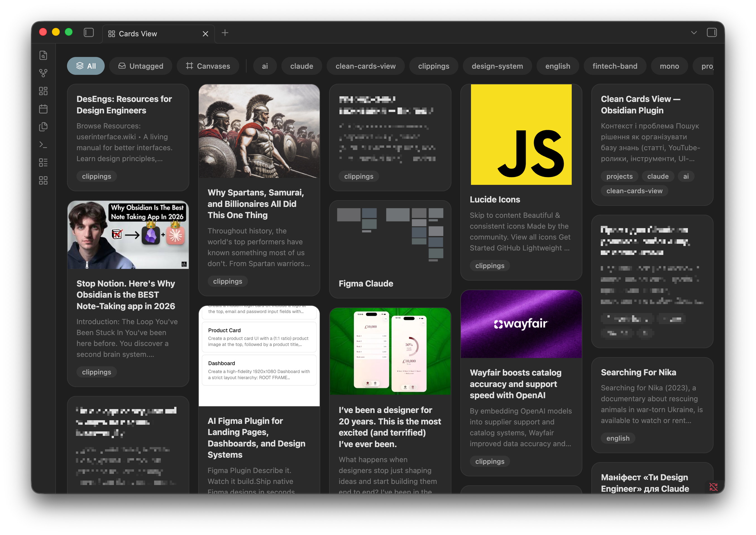Click the list view ribbon icon

click(x=43, y=163)
